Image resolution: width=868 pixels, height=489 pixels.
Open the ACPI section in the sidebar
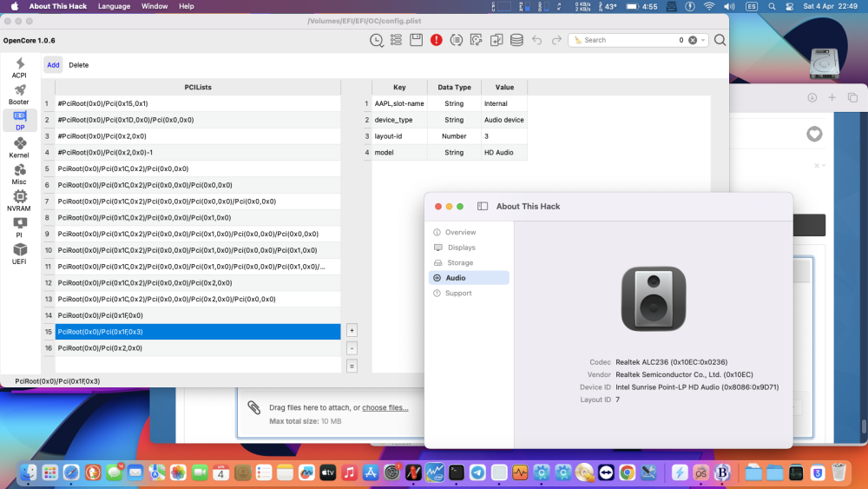pos(19,68)
